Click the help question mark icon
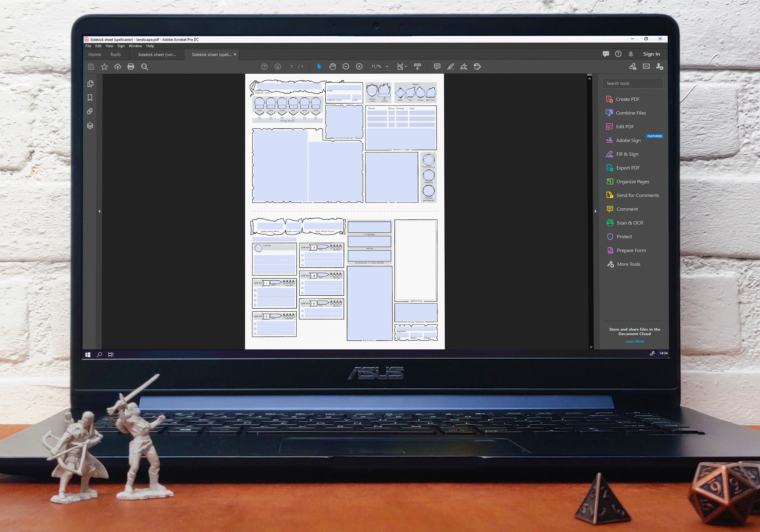760x532 pixels. point(618,54)
